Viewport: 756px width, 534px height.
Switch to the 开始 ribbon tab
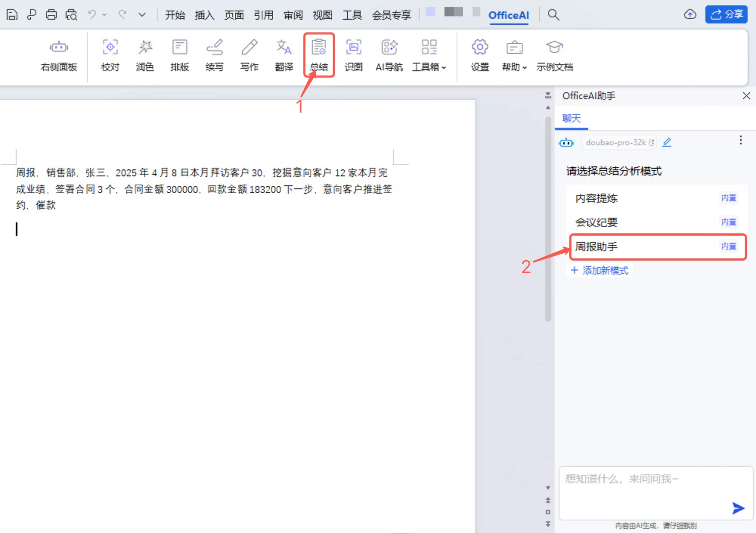(x=175, y=15)
